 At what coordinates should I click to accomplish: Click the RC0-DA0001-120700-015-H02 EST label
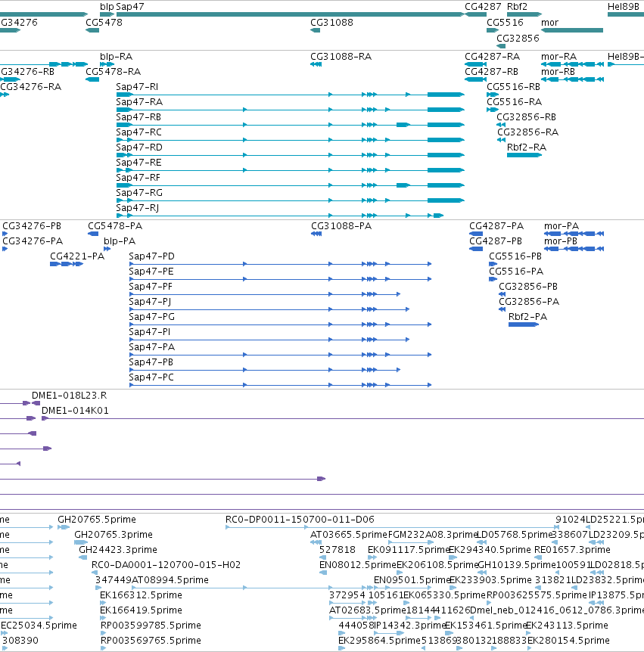point(166,565)
